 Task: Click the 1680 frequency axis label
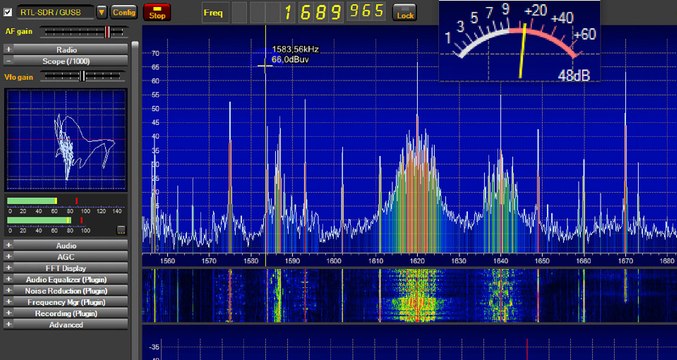pos(666,260)
